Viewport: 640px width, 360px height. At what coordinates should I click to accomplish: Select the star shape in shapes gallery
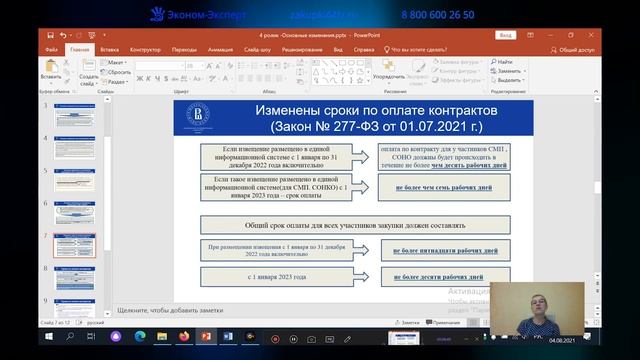pos(360,80)
